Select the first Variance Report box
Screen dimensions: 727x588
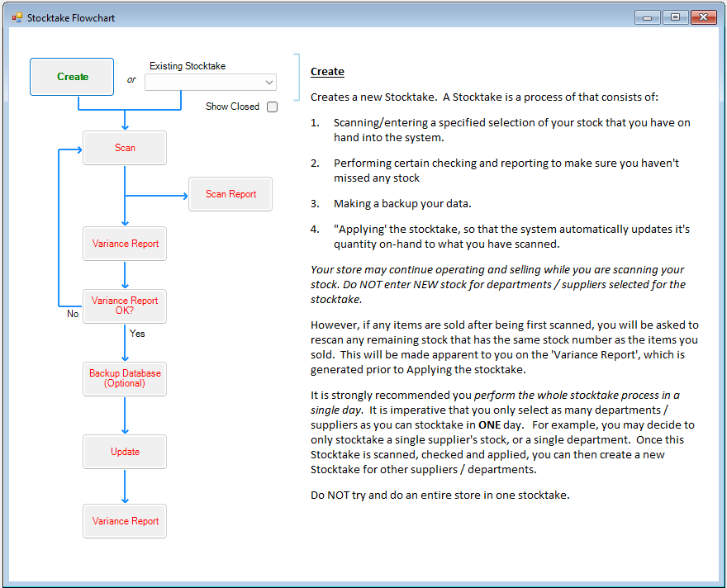click(124, 244)
